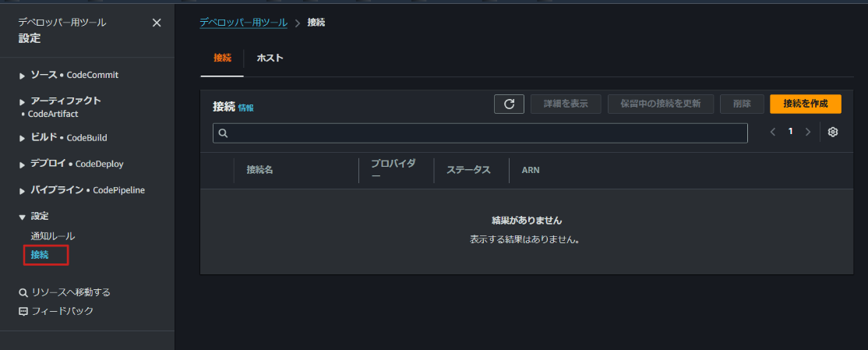This screenshot has height=350, width=868.
Task: Click the 設定 title under デベロッパー用ツール
Action: click(x=30, y=39)
